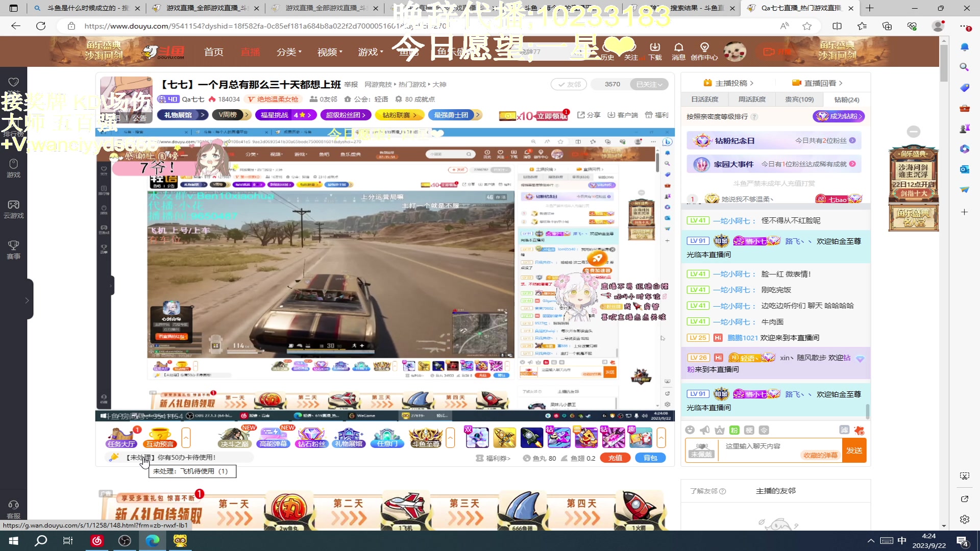Open 客服 headset in left sidebar
Screen dimensions: 980x551
pos(14,510)
